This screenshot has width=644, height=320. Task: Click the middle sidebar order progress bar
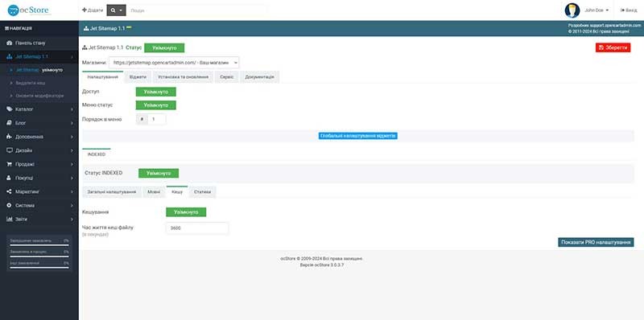pos(39,256)
